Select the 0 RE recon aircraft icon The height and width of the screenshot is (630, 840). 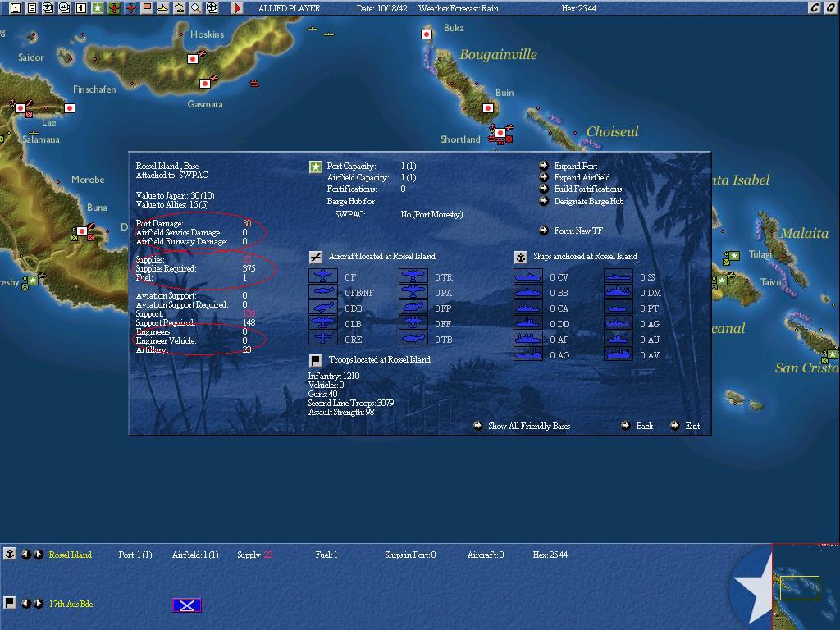coord(323,339)
